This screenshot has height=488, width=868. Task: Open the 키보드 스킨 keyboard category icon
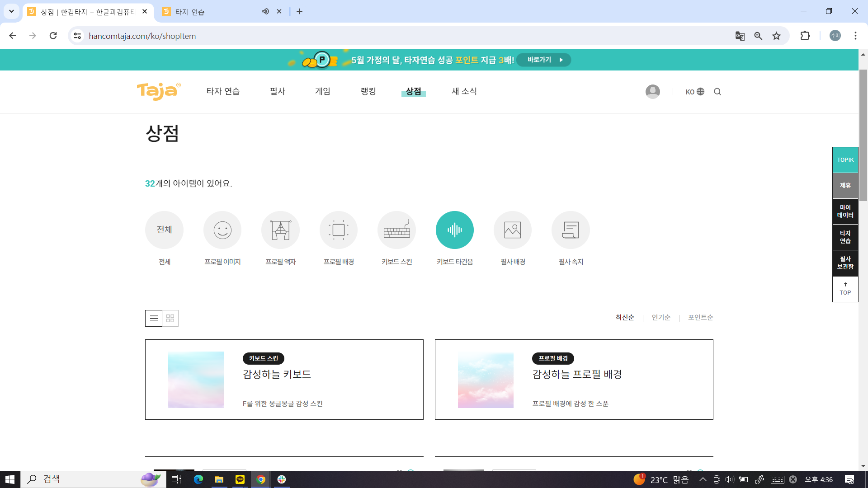point(396,230)
